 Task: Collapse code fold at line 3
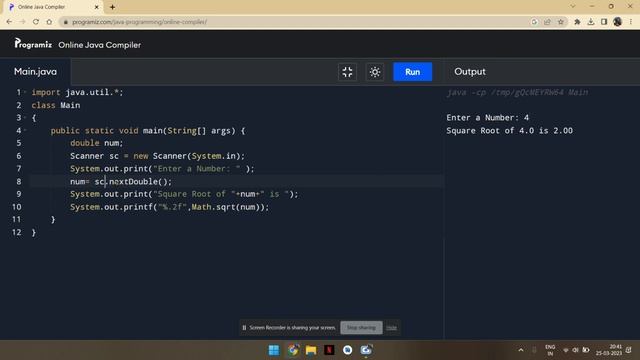(x=25, y=118)
